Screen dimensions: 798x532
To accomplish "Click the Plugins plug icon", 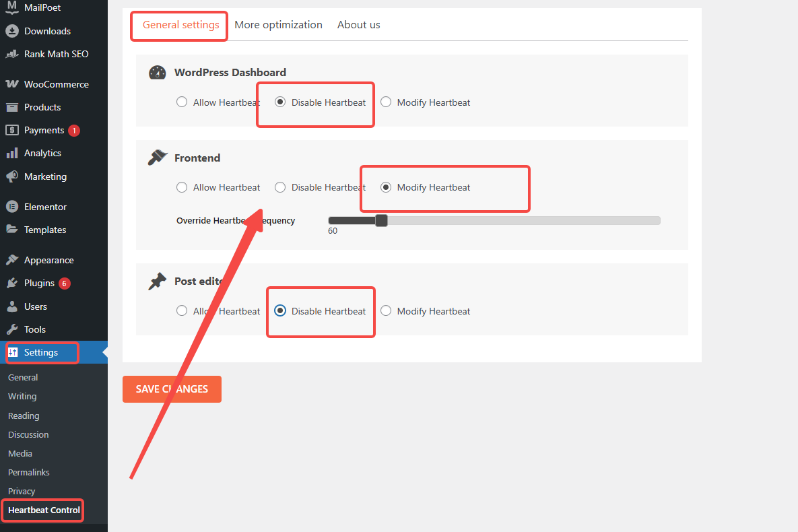I will click(x=12, y=283).
